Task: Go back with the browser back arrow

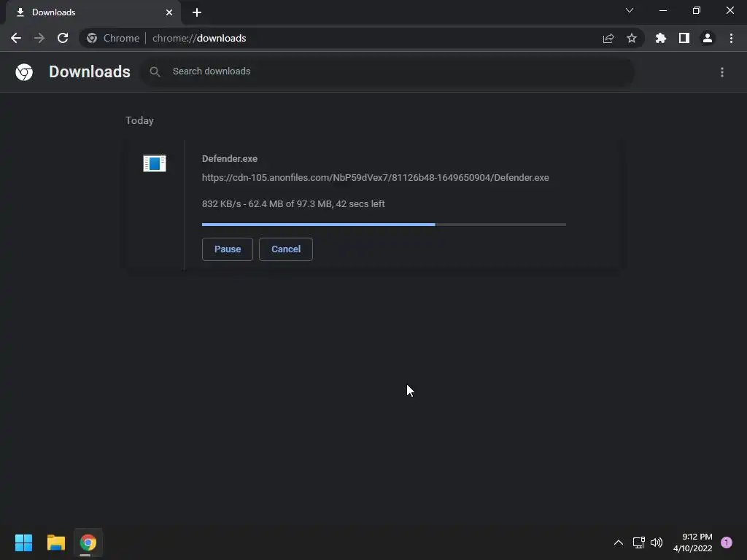Action: (x=16, y=38)
